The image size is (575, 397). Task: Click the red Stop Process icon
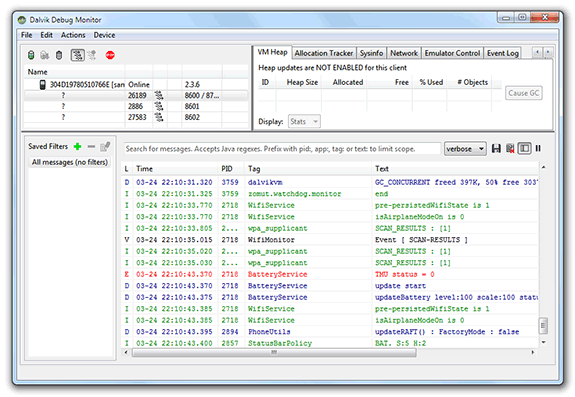point(110,55)
